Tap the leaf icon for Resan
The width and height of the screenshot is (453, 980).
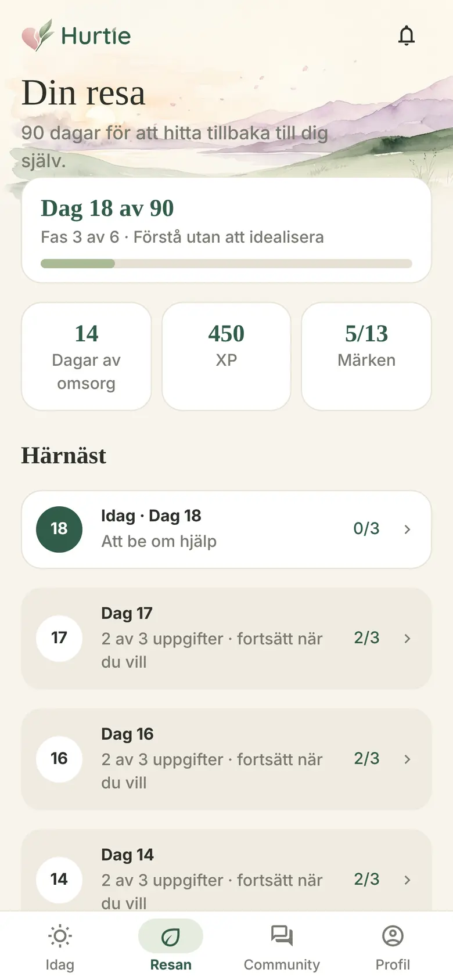pos(171,936)
